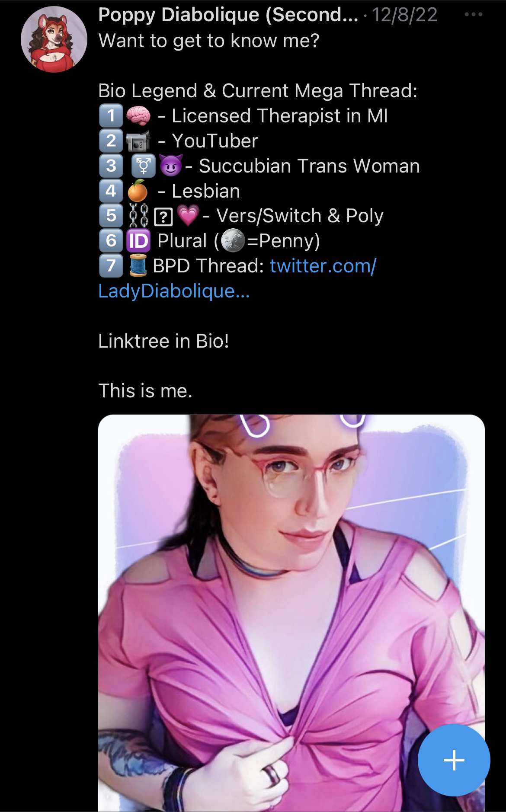Tap the blue thread spool emoji
Screen dimensions: 506x812
(138, 265)
